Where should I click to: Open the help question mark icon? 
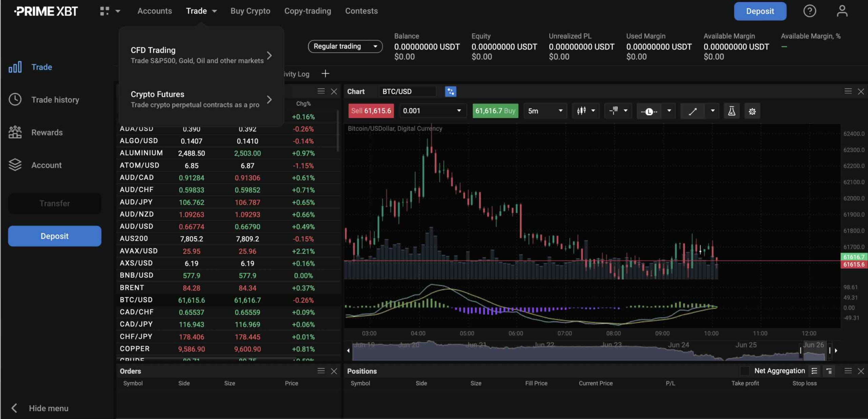809,11
